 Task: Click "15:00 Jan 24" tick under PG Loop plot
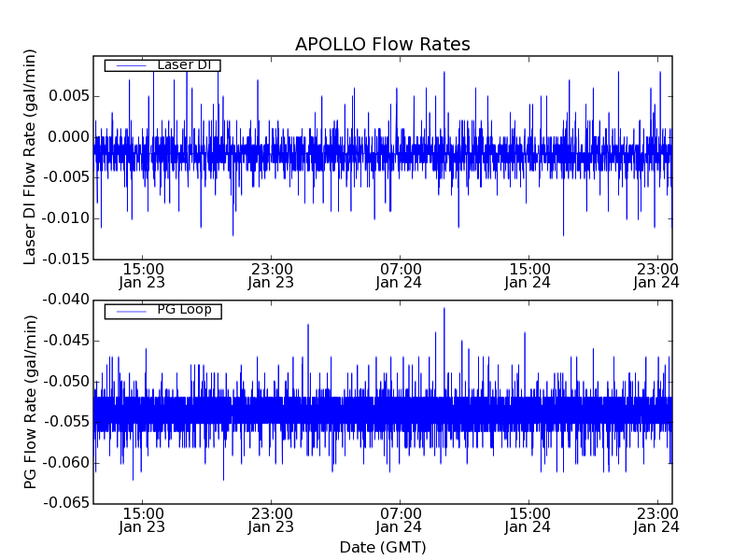529,521
